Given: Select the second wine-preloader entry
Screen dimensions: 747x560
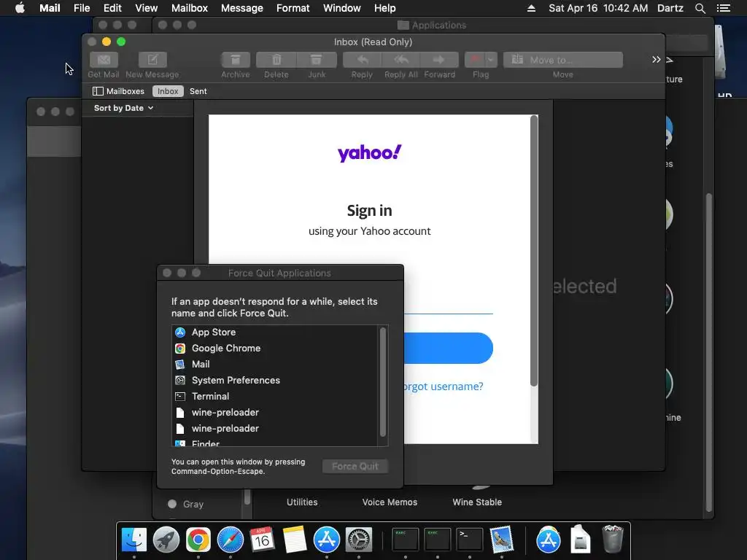Looking at the screenshot, I should point(275,429).
